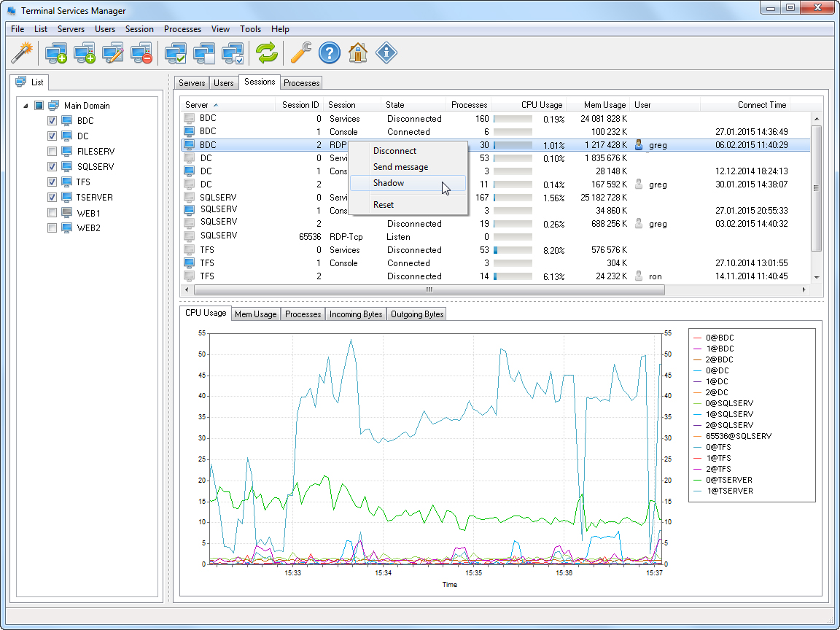This screenshot has width=840, height=630.
Task: Click the blue help question mark icon
Action: (330, 52)
